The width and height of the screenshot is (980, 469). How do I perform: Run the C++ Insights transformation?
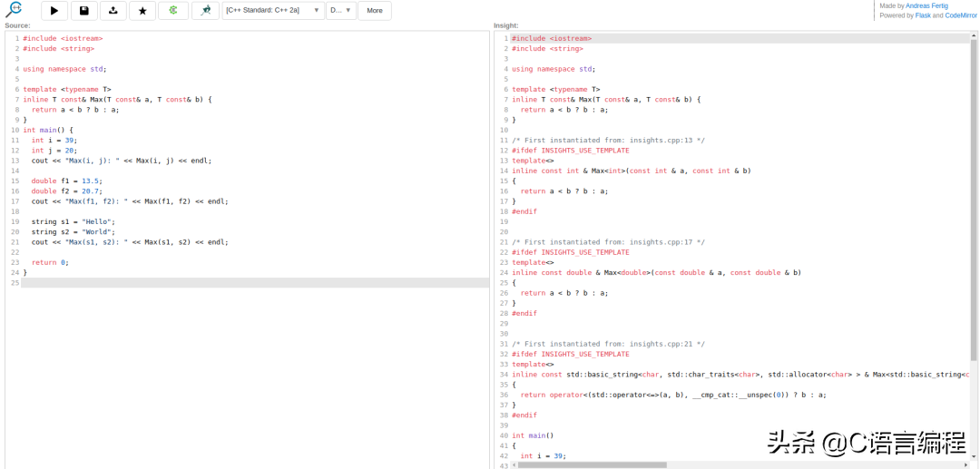pos(54,11)
